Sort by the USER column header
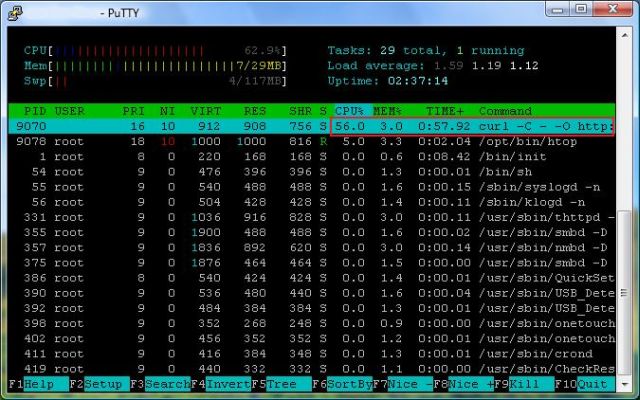 [69, 111]
